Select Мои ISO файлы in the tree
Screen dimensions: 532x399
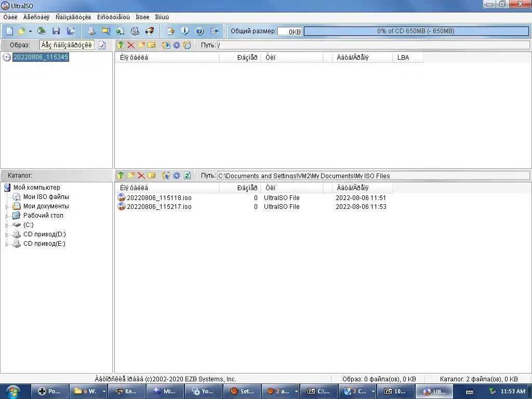click(x=46, y=197)
